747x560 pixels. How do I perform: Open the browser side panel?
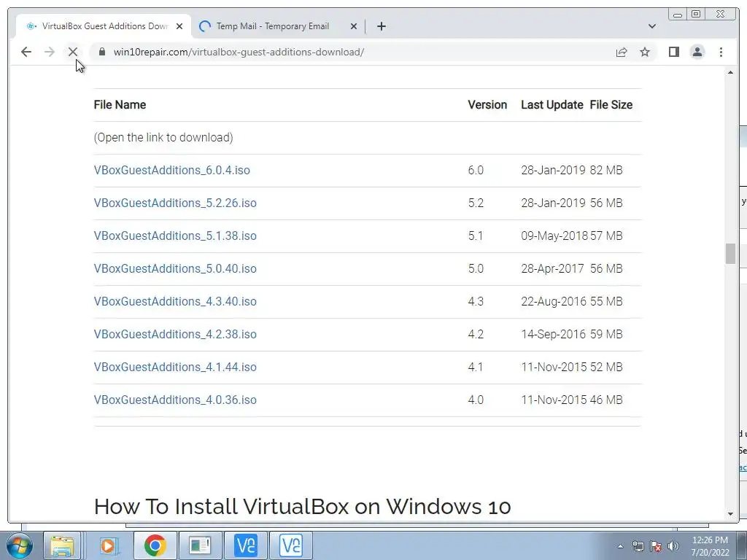tap(673, 52)
